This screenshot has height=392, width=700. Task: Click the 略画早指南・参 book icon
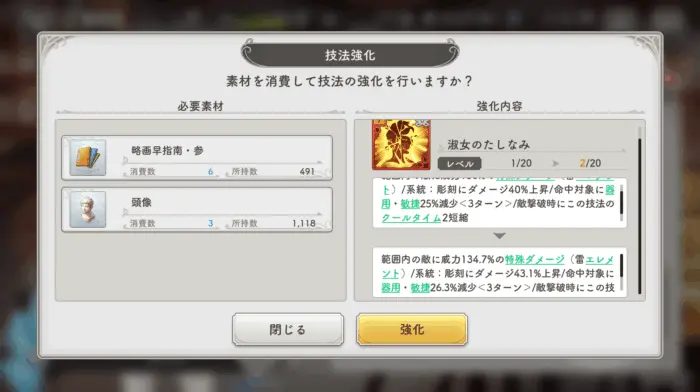(88, 157)
